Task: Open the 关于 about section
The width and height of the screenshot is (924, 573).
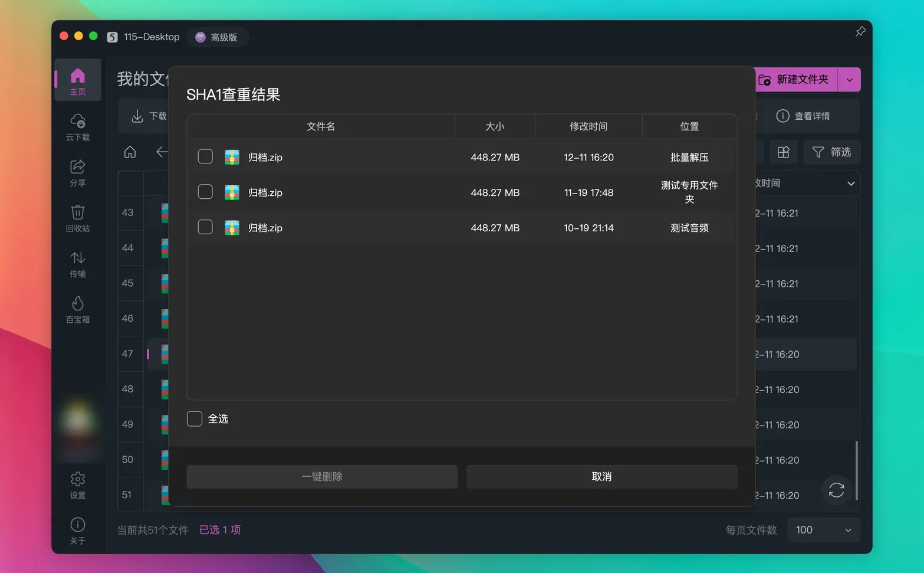Action: 77,529
